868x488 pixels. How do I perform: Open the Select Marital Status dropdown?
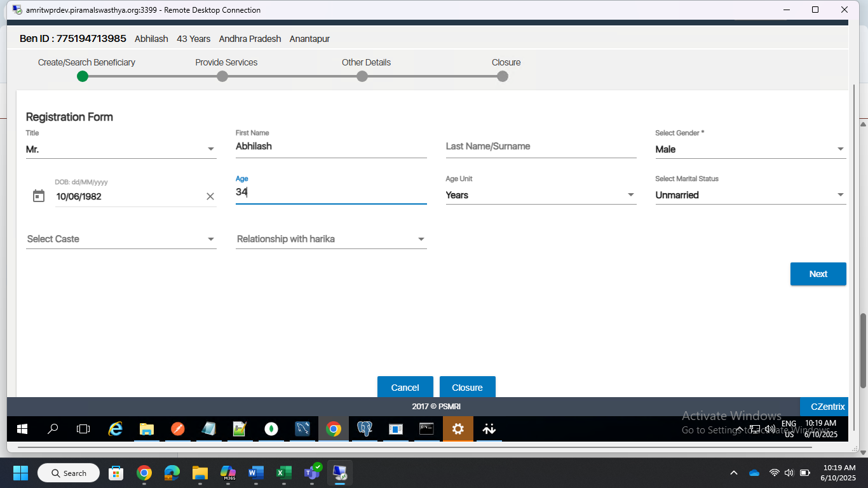pyautogui.click(x=750, y=195)
